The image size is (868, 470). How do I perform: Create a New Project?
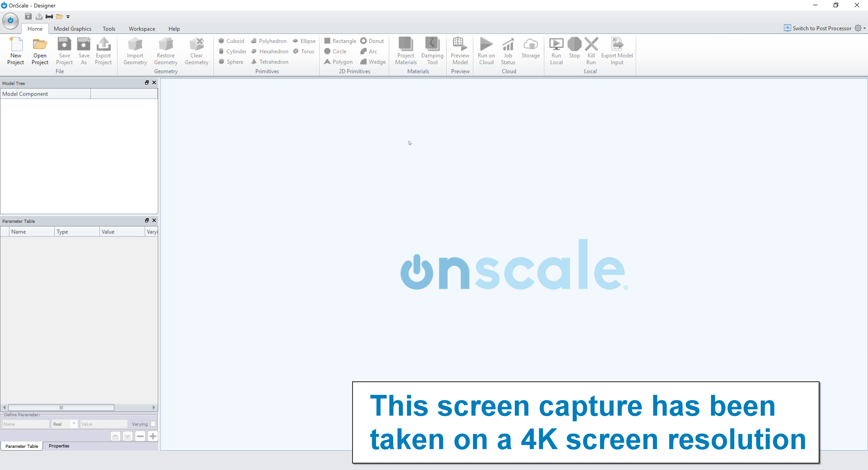click(x=16, y=51)
